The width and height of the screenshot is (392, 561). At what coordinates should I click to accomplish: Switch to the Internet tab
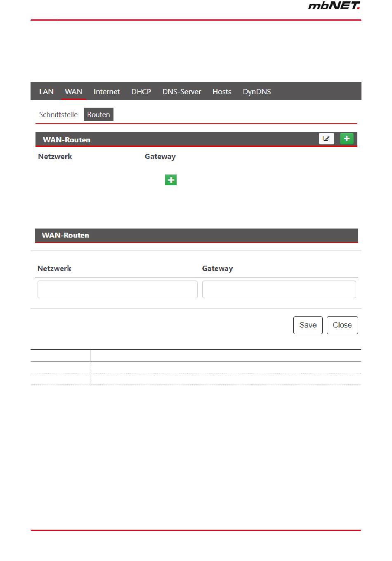tap(106, 92)
